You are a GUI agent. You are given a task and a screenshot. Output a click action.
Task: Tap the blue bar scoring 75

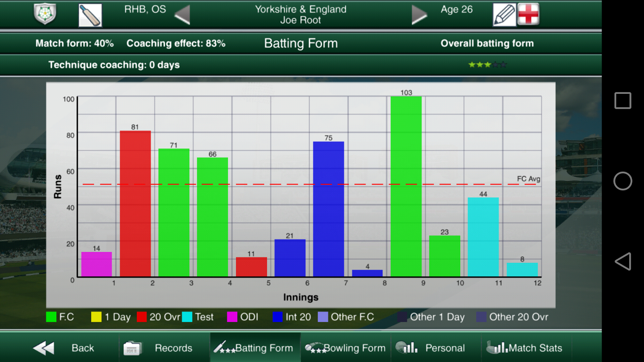coord(329,209)
